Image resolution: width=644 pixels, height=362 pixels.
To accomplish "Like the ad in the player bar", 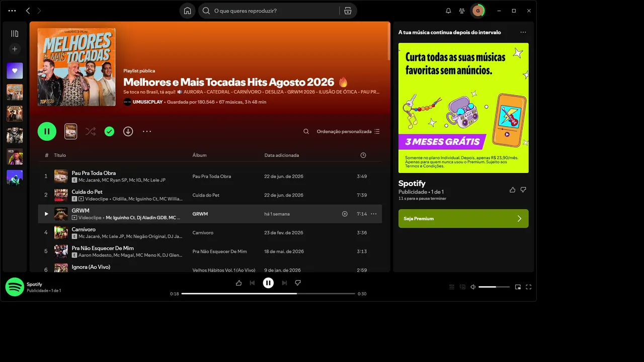I will [238, 283].
